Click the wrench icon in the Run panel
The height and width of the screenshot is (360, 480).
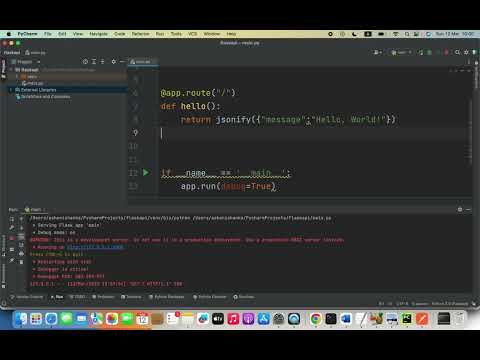pos(12,227)
